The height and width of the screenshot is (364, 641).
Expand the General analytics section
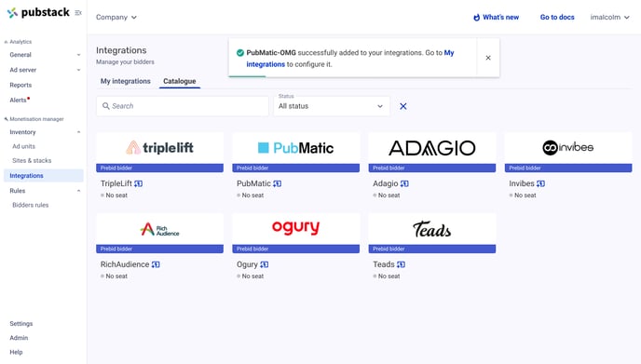click(x=44, y=55)
